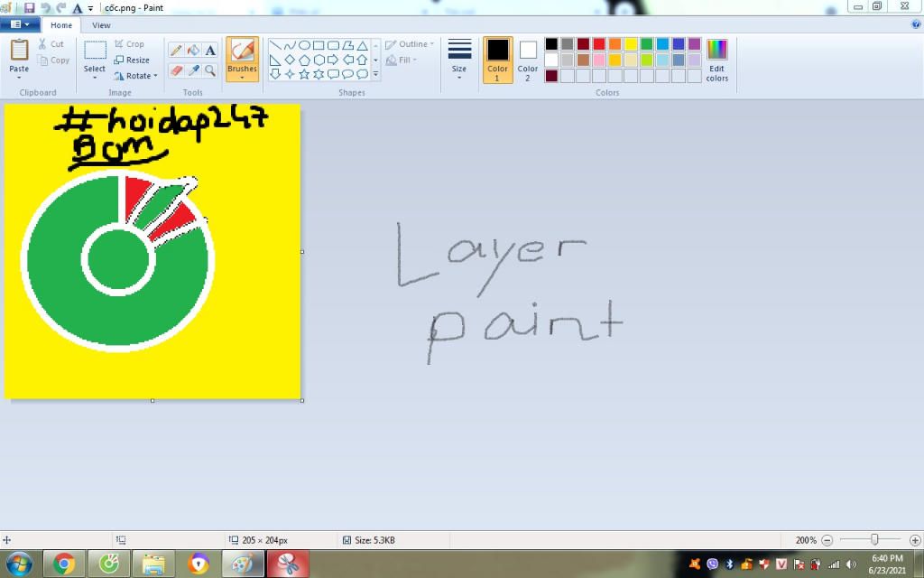Select the Eraser tool
924x578 pixels.
point(176,70)
